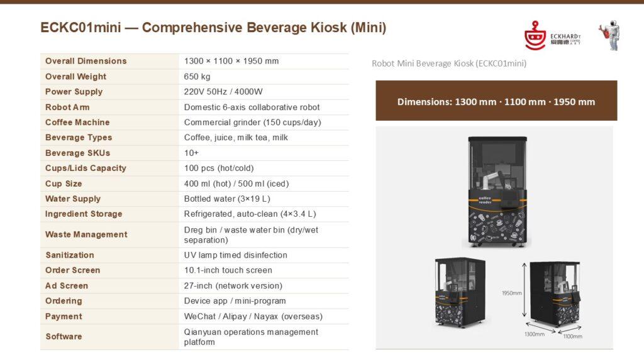Select Coffee, juice, milk tea, milk value
Image resolution: width=644 pixels, height=362 pixels.
(x=236, y=138)
